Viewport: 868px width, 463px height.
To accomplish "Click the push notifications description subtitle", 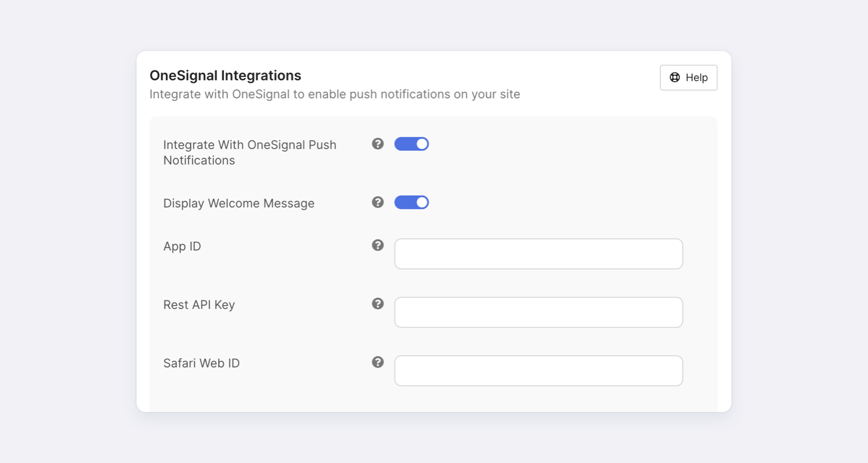I will [x=334, y=94].
